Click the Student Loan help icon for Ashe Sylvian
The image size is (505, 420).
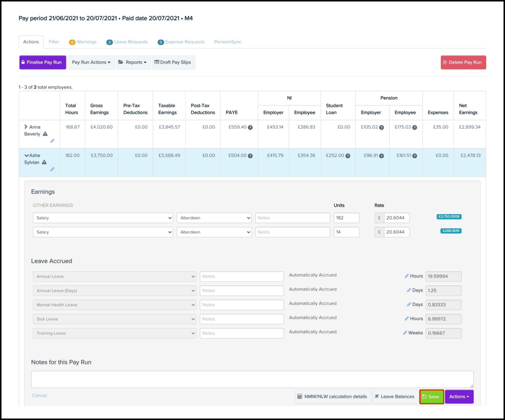[348, 156]
